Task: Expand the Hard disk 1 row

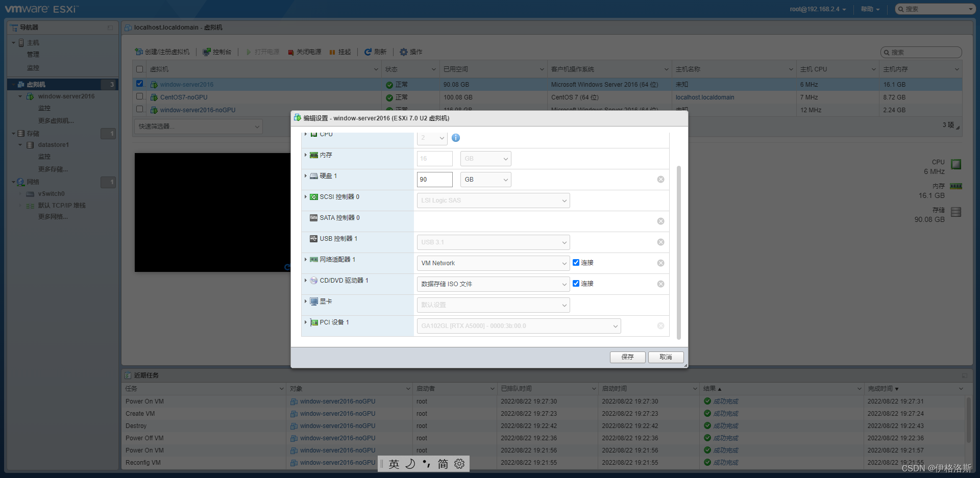Action: click(306, 176)
